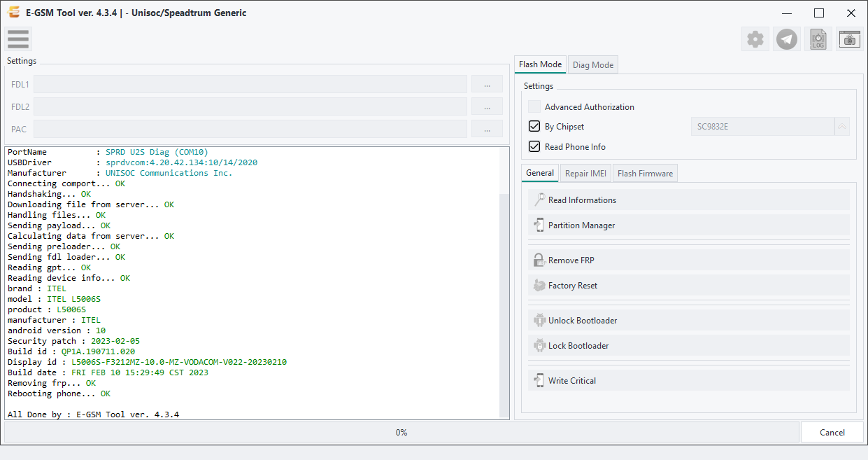Click the E-GSM Tool app logo

tap(13, 13)
